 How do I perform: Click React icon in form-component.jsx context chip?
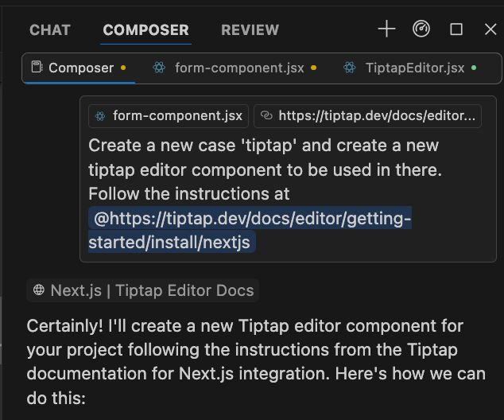click(100, 116)
